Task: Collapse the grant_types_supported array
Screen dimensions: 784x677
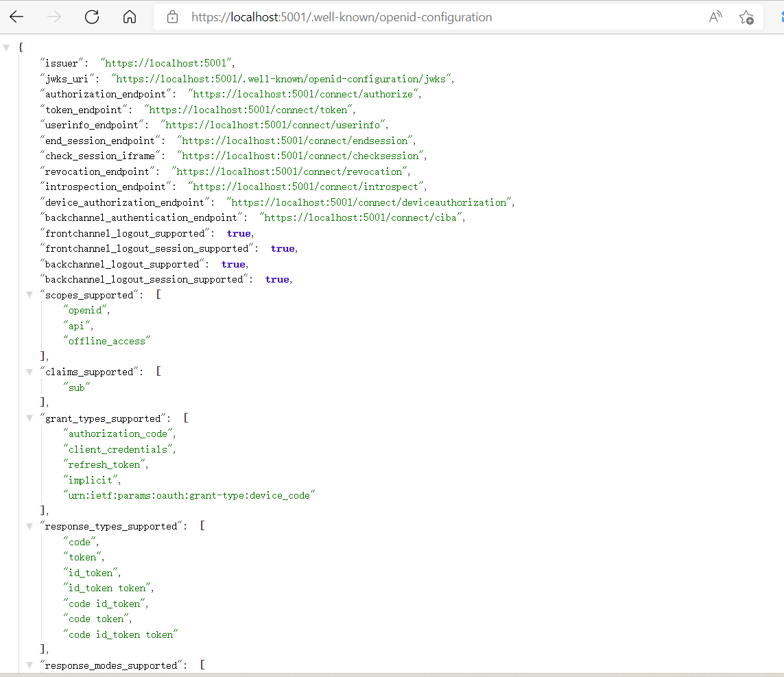Action: tap(29, 418)
